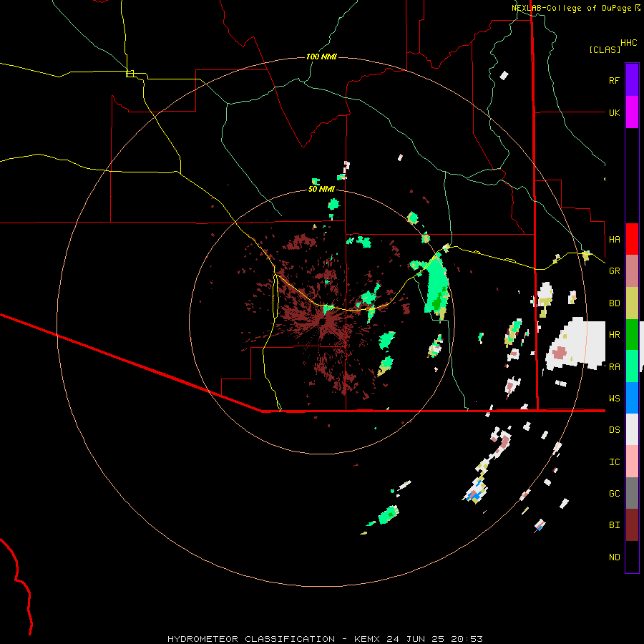Select the GC gray legend swatch

pyautogui.click(x=632, y=493)
